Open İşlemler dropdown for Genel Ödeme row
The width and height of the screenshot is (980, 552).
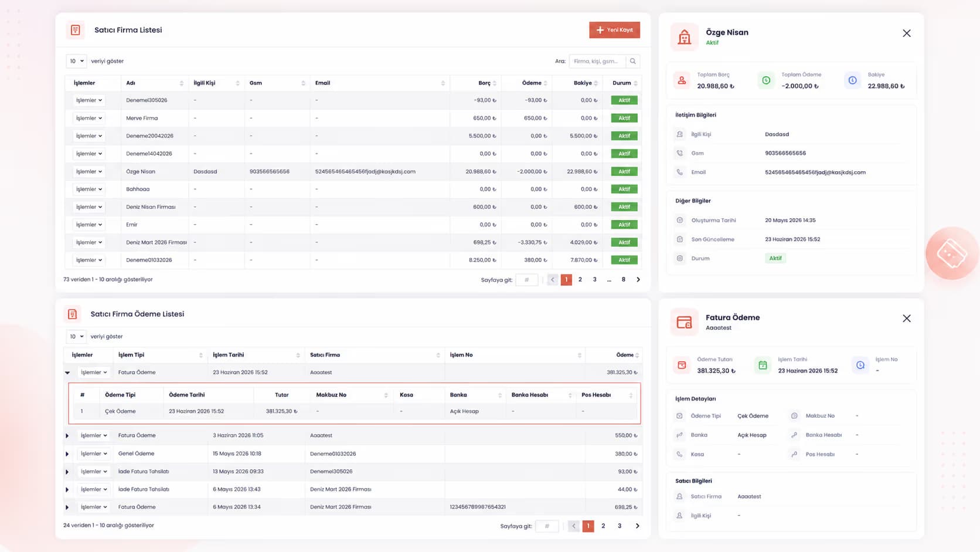point(94,453)
